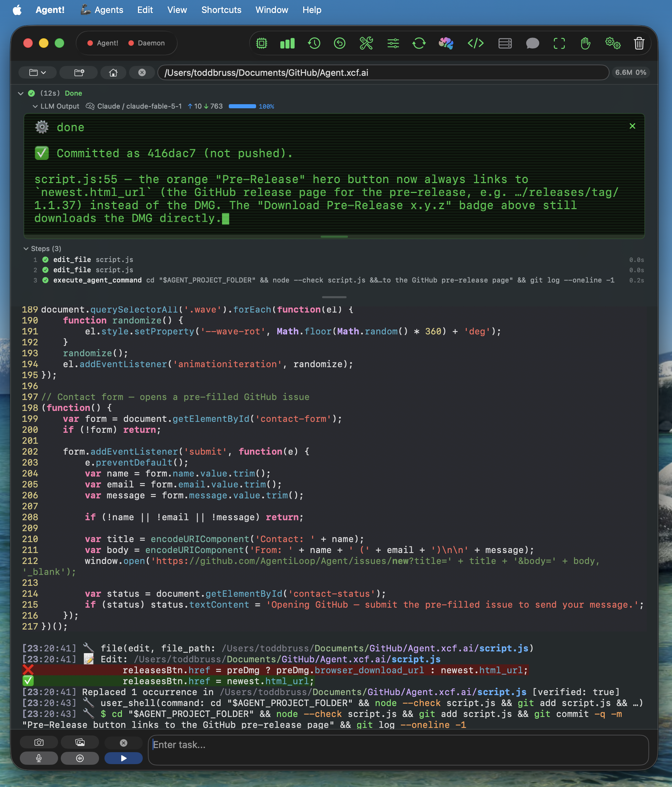This screenshot has width=672, height=787.
Task: Collapse the Steps (3) list
Action: coord(26,249)
